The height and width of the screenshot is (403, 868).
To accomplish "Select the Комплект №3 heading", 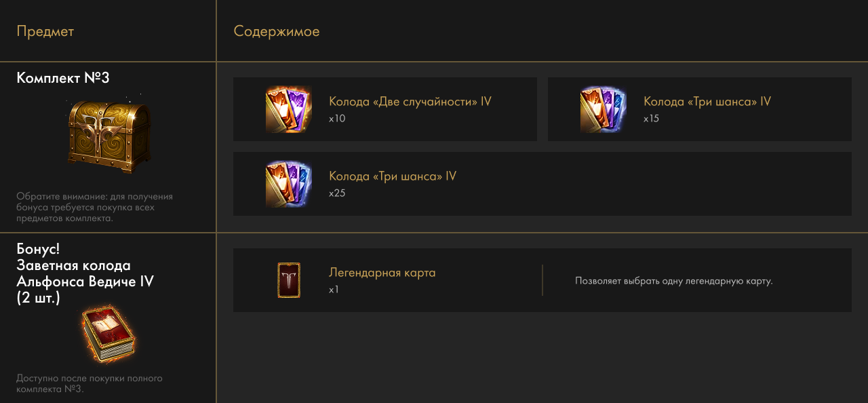I will tap(63, 78).
